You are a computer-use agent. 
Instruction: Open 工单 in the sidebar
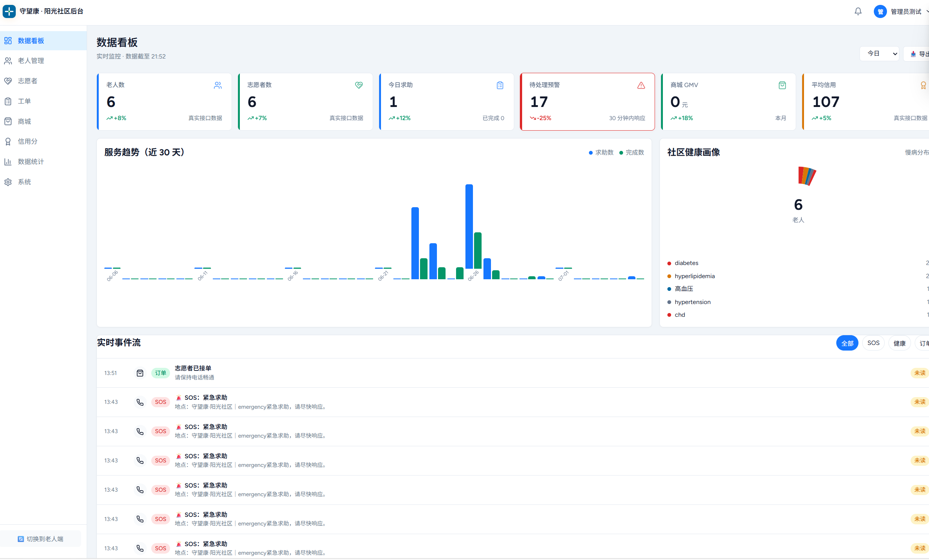click(44, 101)
